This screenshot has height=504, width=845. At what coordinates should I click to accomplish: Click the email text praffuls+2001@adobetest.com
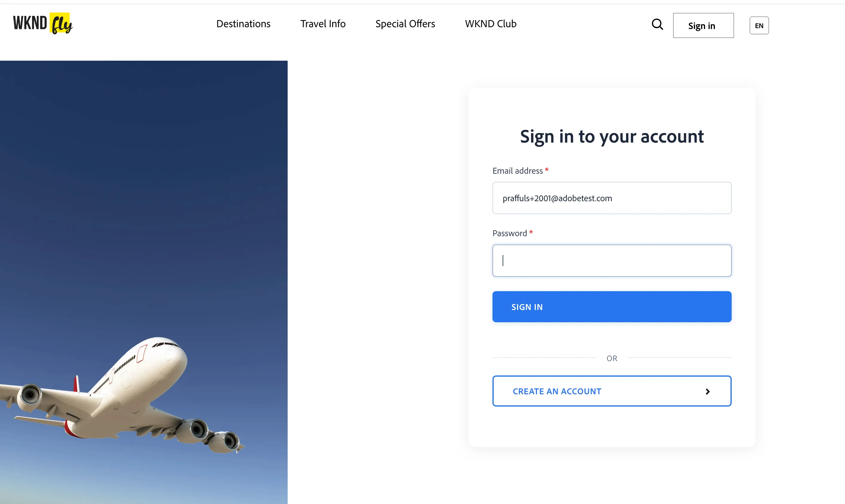557,198
